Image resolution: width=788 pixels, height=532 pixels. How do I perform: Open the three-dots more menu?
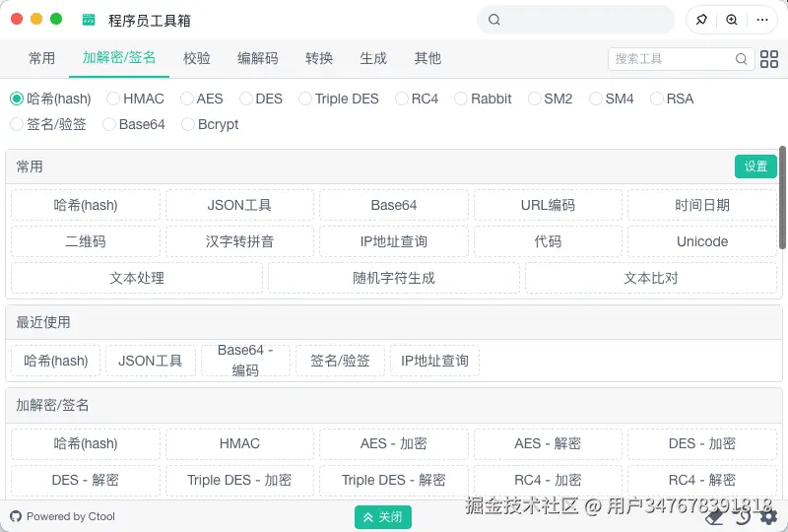(761, 20)
